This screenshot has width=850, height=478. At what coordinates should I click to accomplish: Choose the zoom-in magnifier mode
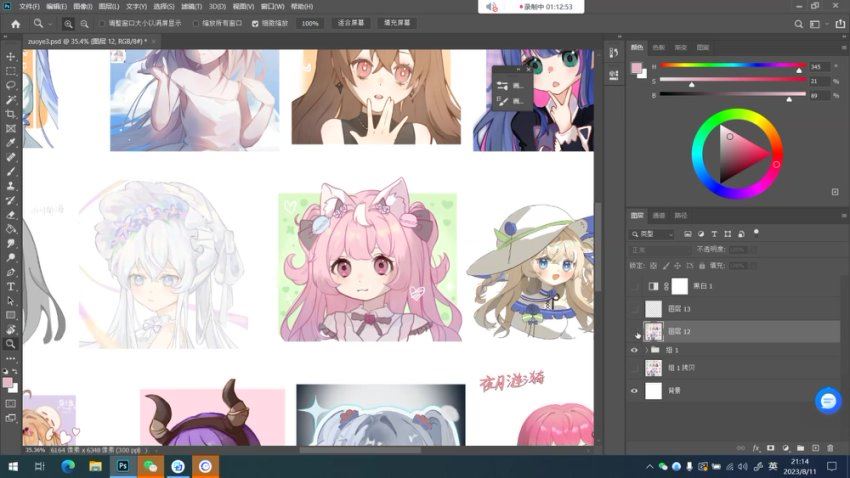click(68, 24)
